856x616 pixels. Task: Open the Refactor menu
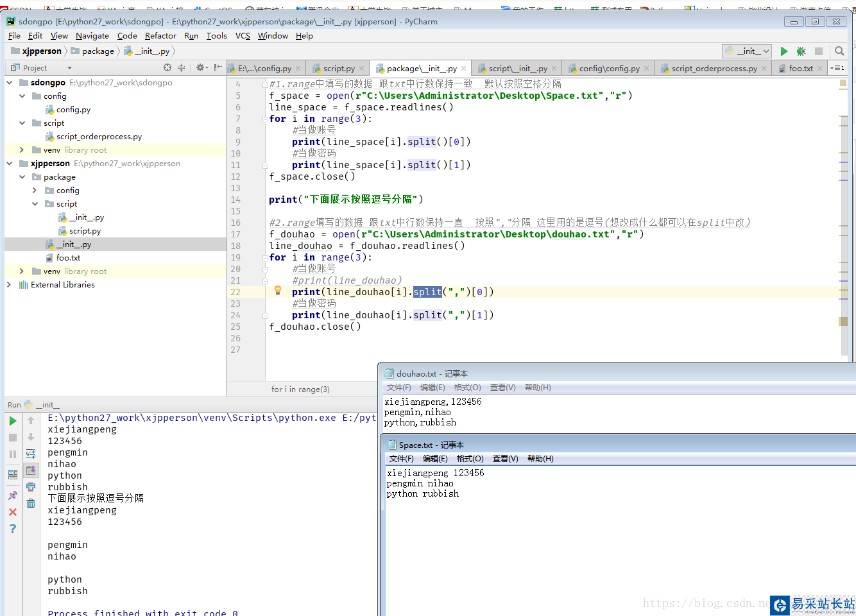160,36
